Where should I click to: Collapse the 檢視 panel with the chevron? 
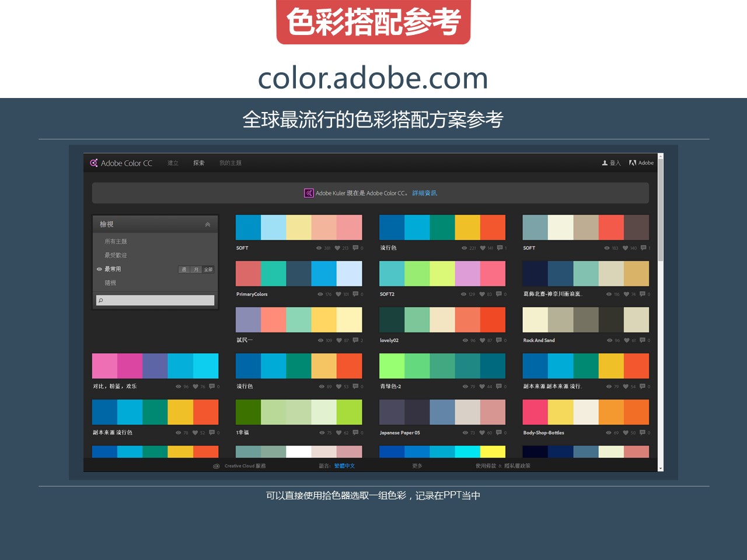(x=207, y=225)
